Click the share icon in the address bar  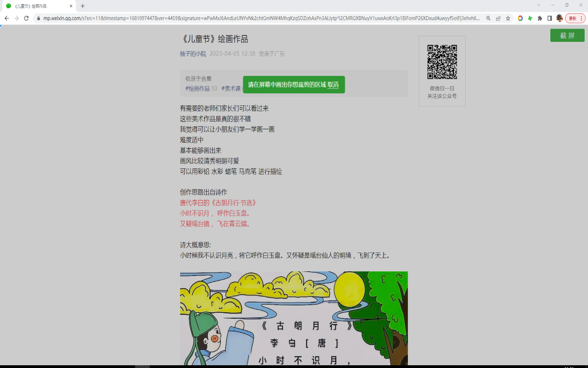coord(498,18)
